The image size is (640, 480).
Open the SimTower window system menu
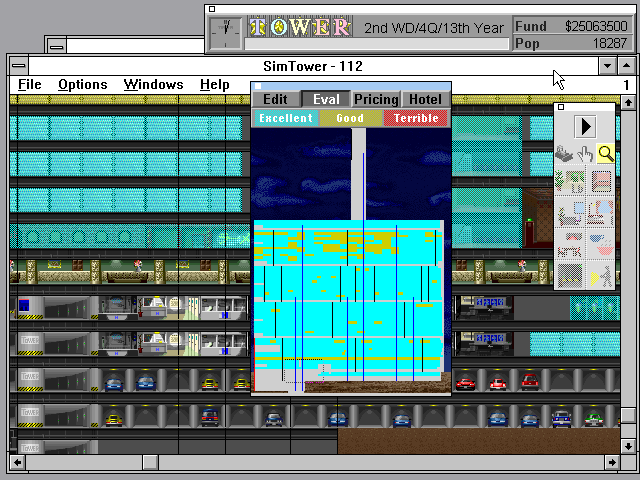coord(18,66)
